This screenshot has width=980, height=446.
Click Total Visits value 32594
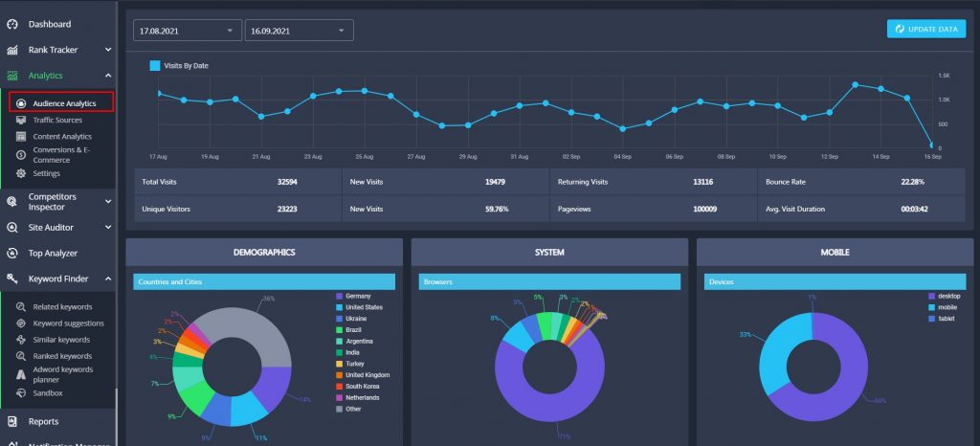click(x=287, y=182)
